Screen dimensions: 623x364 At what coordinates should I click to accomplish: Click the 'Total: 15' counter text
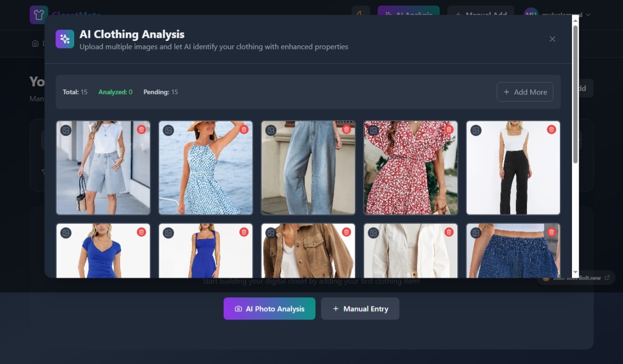tap(75, 92)
